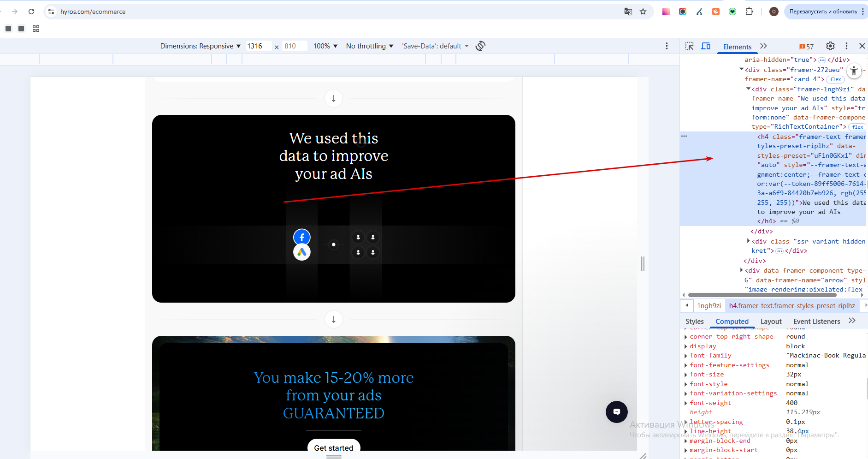The width and height of the screenshot is (868, 459).
Task: Click the viewport bottom-edge resize handle
Action: pos(334,457)
